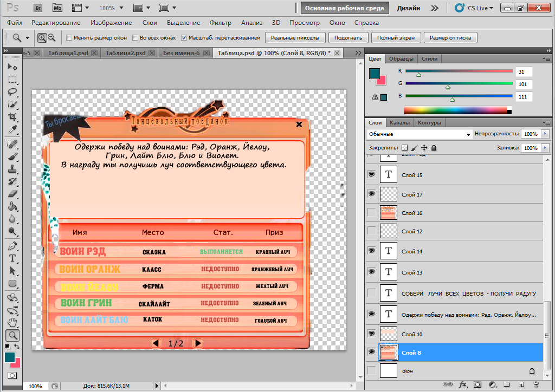Open the blend mode dropdown 'Обычные'
This screenshot has width=555, height=392.
[x=420, y=134]
